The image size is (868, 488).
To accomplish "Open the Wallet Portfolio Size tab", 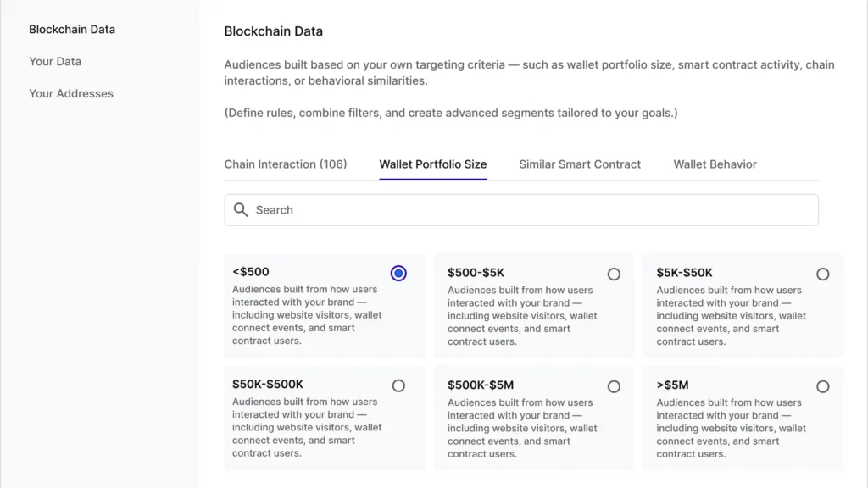I will pos(433,164).
